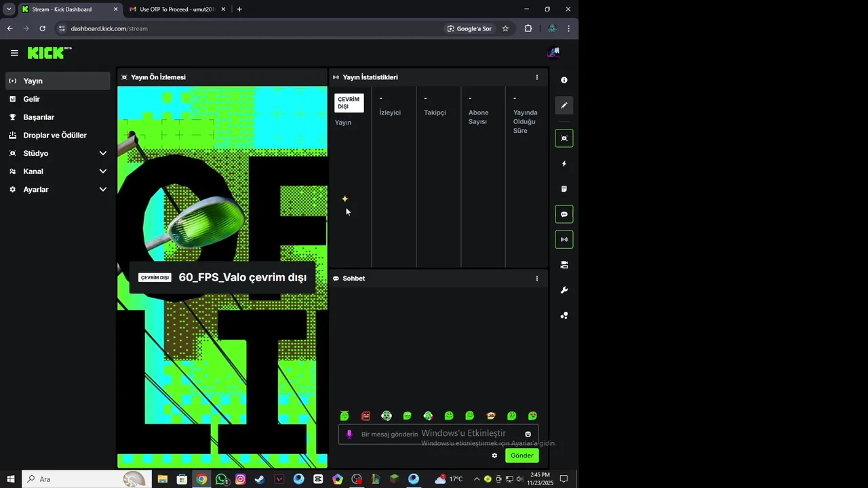Click the wrench icon in the right sidebar
The width and height of the screenshot is (868, 488).
[564, 290]
